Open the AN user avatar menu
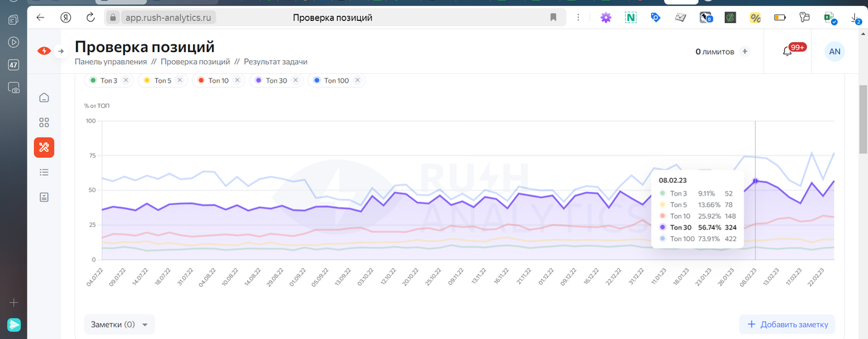The width and height of the screenshot is (868, 339). tap(835, 51)
